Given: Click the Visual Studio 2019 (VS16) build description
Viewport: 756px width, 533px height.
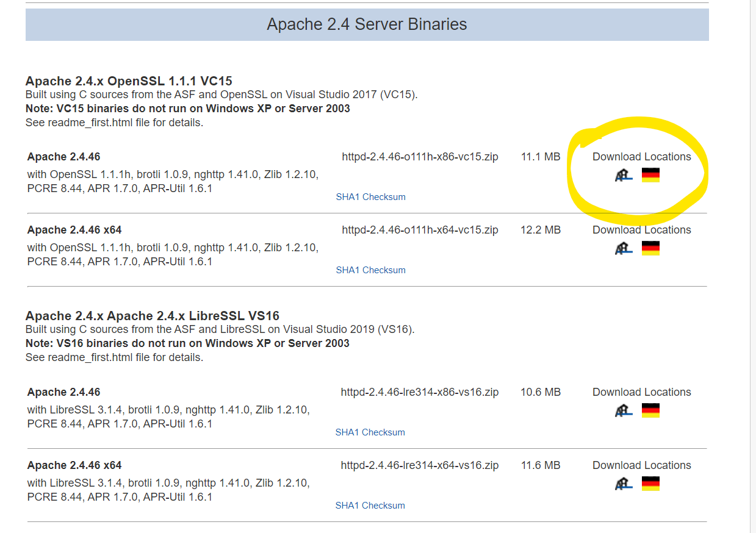Looking at the screenshot, I should click(x=220, y=330).
